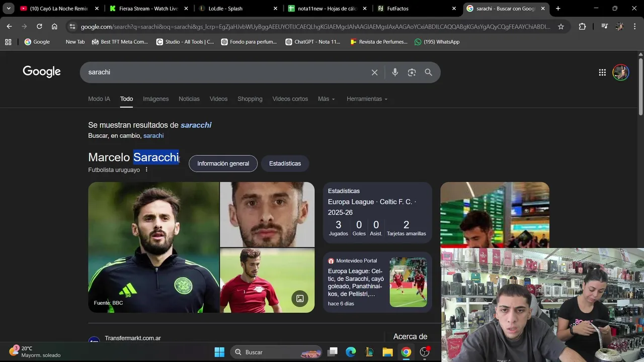Click the Información general button

point(223,163)
